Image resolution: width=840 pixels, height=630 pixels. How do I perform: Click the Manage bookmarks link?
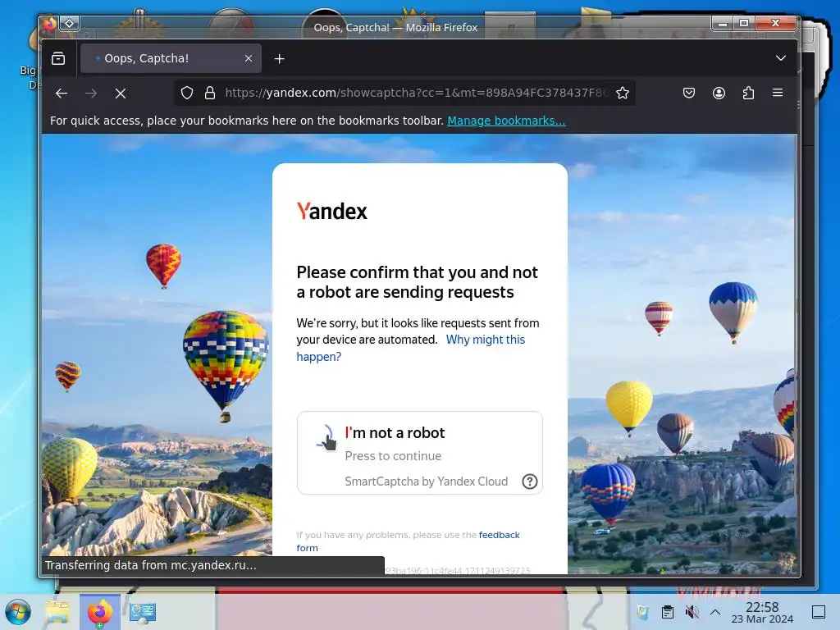click(x=506, y=121)
